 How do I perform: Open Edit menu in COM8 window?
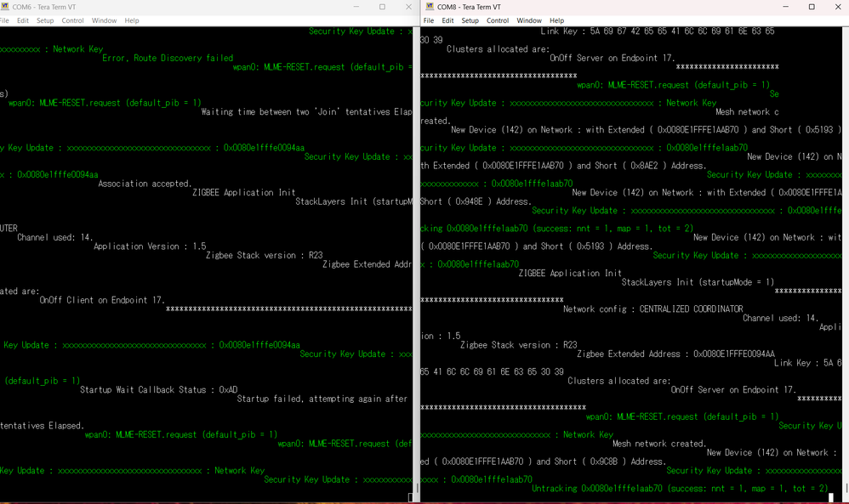447,20
